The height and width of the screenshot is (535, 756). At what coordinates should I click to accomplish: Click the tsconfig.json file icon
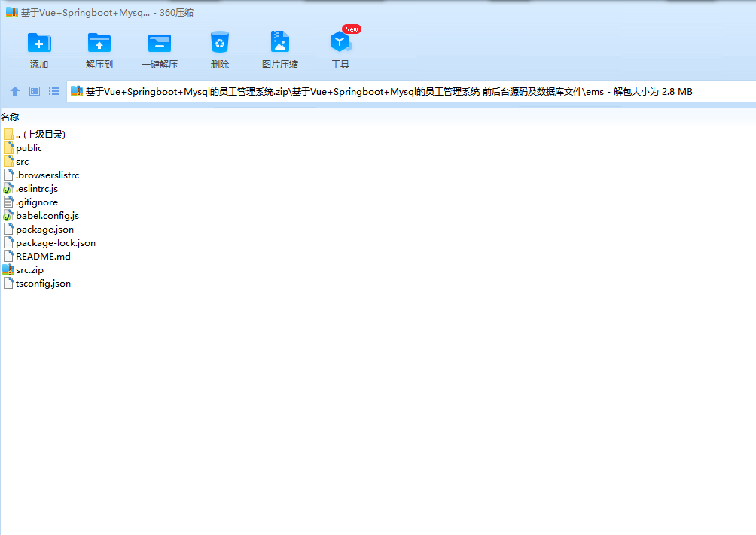point(8,283)
